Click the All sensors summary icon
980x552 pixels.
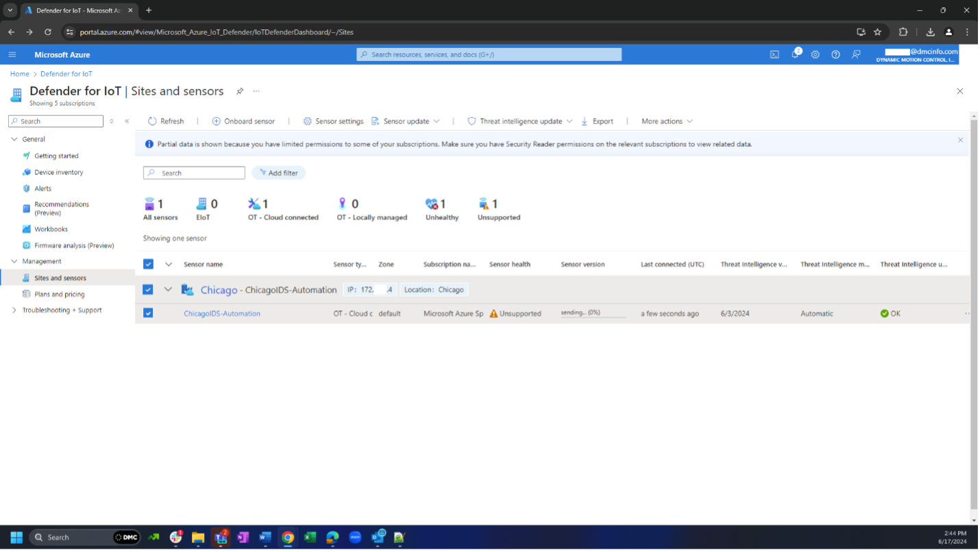coord(149,203)
